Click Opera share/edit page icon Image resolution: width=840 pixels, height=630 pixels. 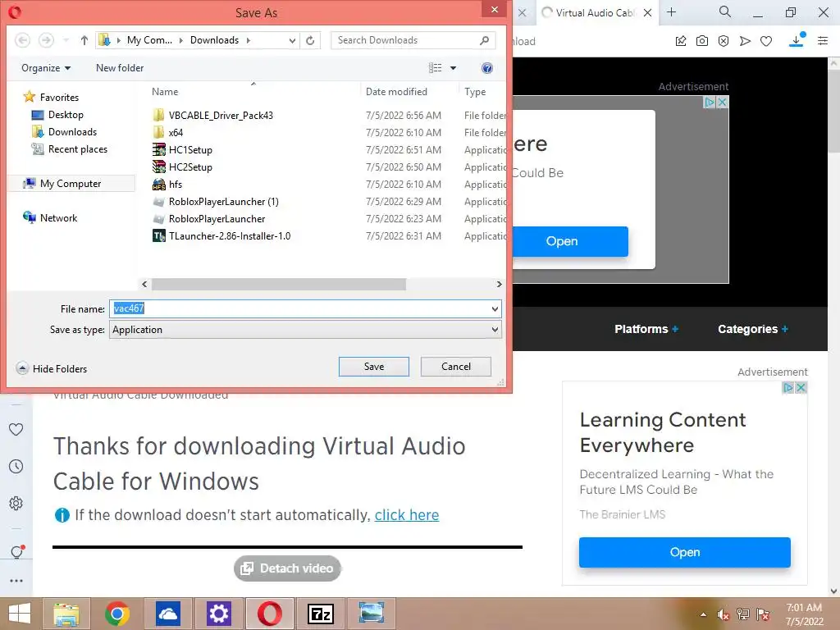point(681,41)
